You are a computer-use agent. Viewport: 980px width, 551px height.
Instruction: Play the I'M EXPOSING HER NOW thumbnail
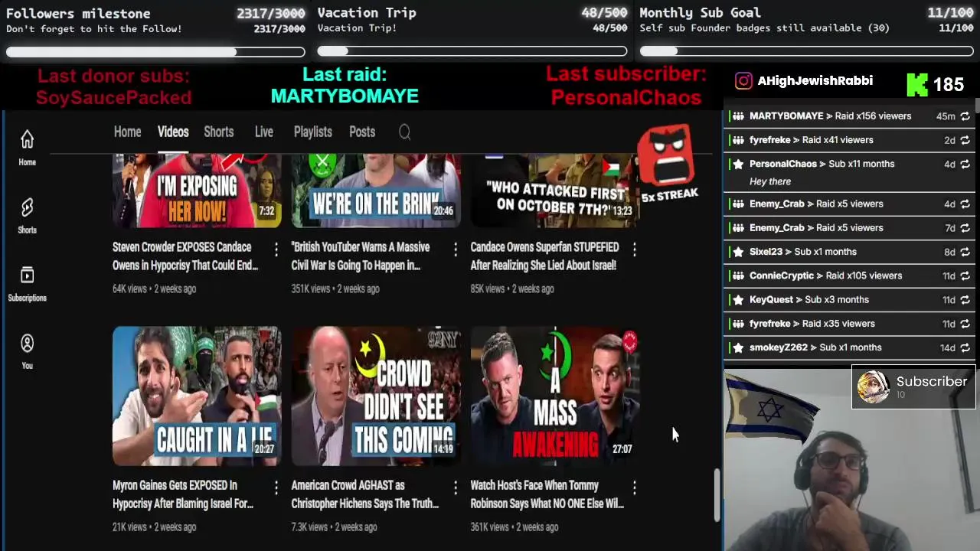pos(197,191)
